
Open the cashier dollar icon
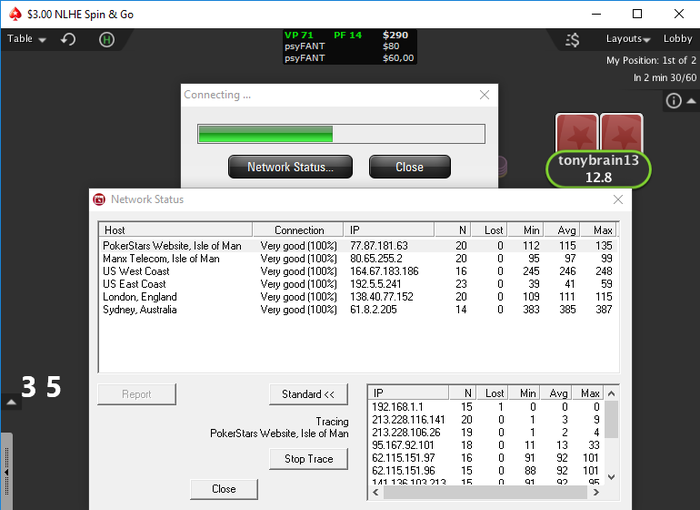(573, 40)
